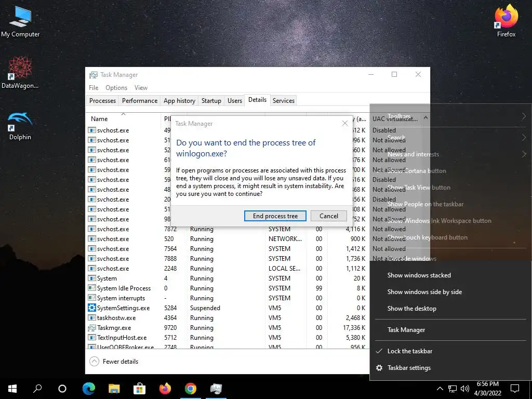Screen dimensions: 532x399
Task: Launch Microsoft Edge from taskbar
Action: pos(88,389)
